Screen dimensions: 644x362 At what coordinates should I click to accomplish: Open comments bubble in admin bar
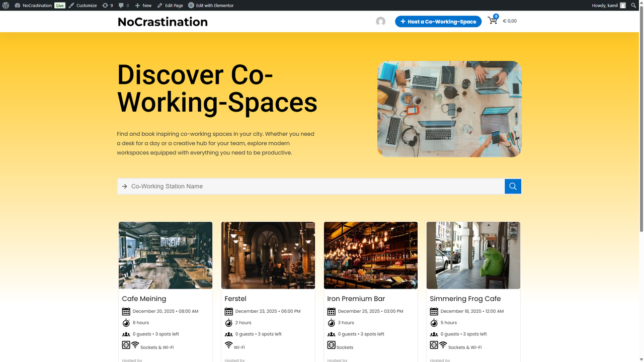click(x=124, y=5)
